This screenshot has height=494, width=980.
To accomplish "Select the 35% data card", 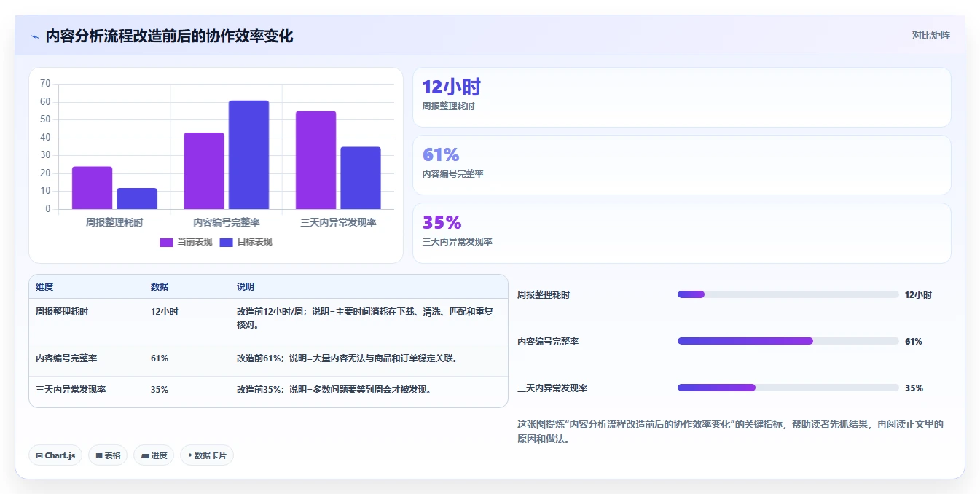I will (682, 233).
